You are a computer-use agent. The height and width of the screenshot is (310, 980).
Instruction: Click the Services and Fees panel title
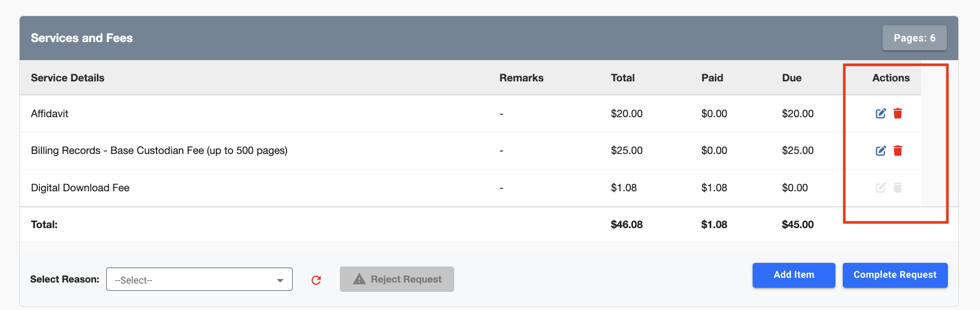[x=82, y=38]
